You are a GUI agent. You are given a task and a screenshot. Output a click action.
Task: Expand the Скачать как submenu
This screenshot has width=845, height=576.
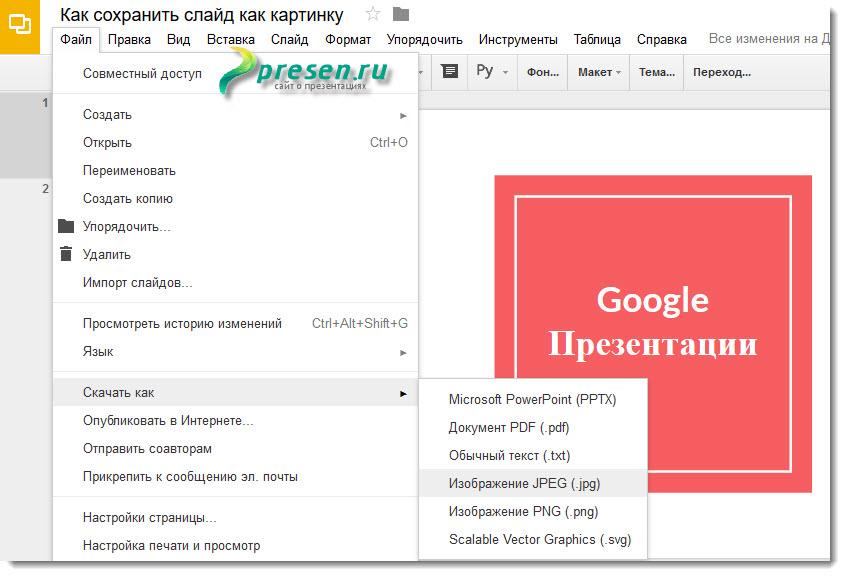pos(236,392)
